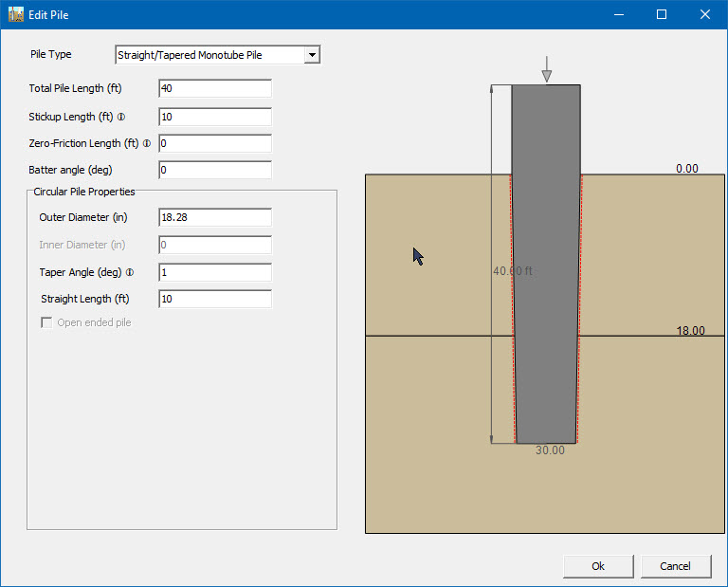Click the Stickup Length info icon
The height and width of the screenshot is (587, 728).
pos(121,117)
